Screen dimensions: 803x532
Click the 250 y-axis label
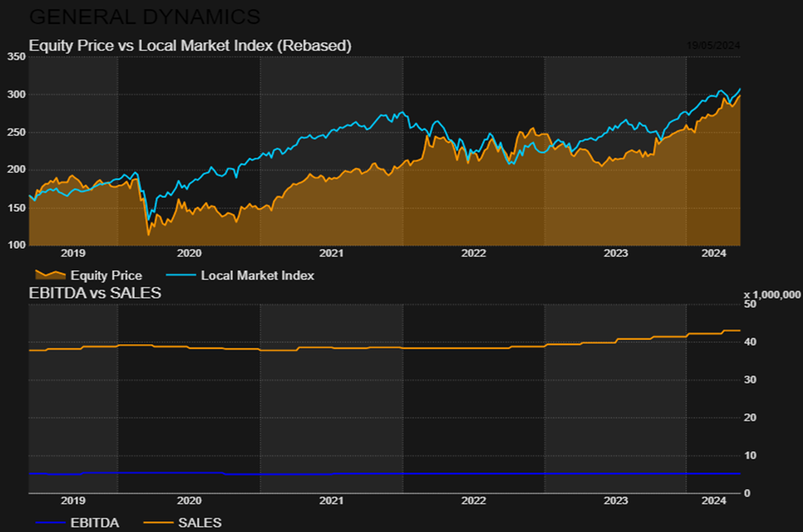16,132
